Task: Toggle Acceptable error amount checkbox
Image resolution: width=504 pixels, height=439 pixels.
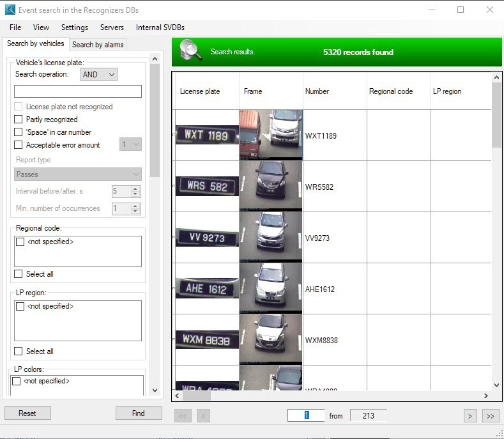Action: (x=19, y=145)
